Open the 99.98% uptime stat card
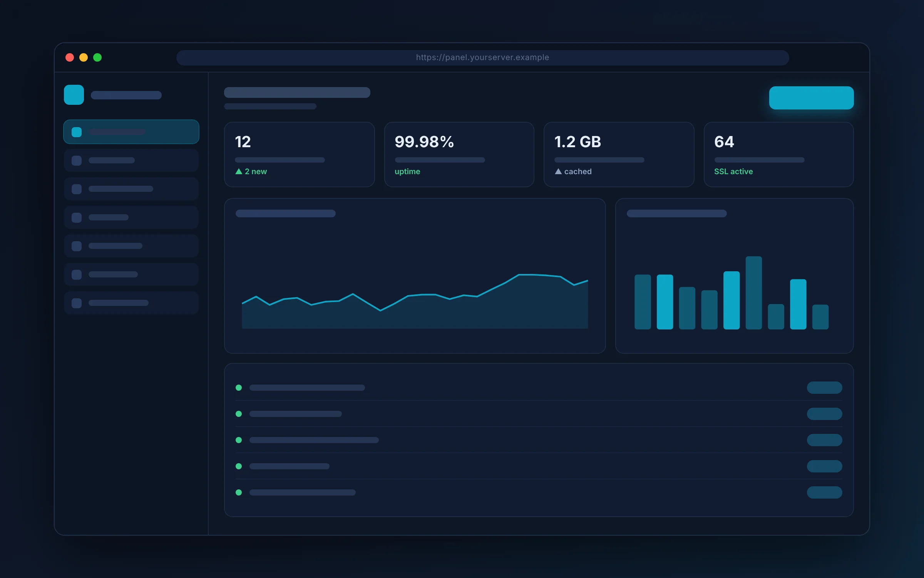The width and height of the screenshot is (924, 578). 459,155
